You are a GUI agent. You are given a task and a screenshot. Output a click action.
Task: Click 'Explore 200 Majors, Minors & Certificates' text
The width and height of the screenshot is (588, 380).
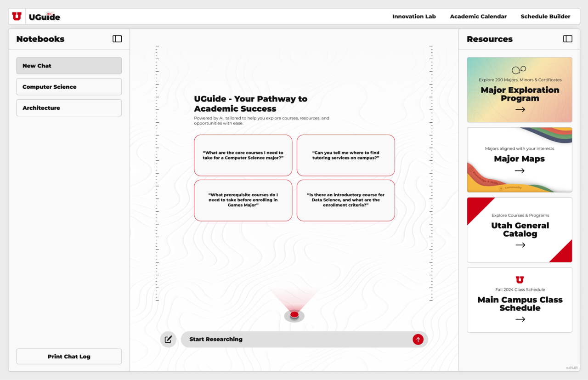click(x=520, y=80)
